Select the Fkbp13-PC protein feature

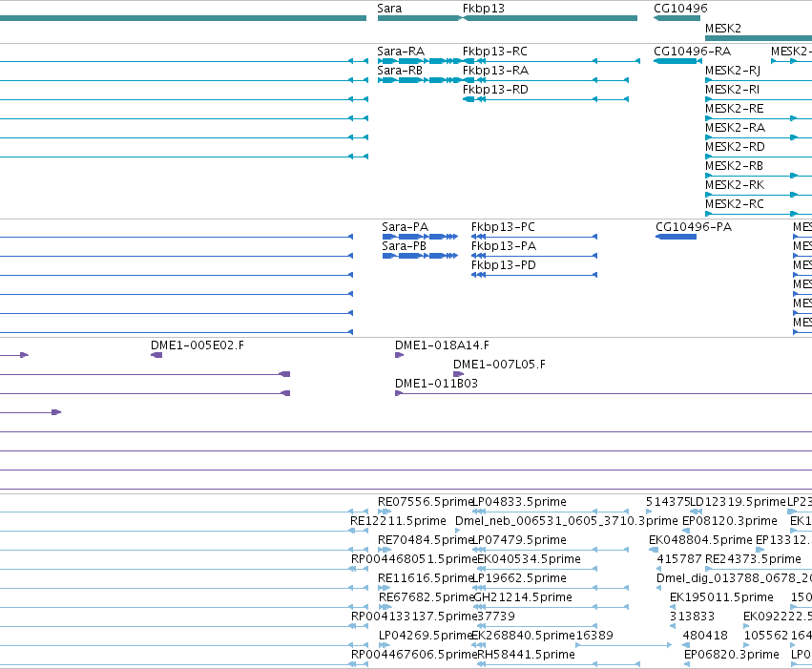(534, 237)
